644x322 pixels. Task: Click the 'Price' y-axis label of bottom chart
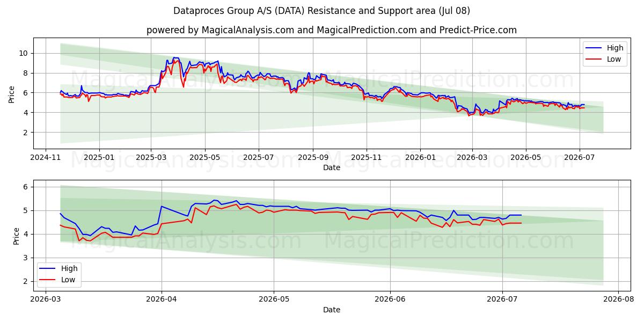pyautogui.click(x=16, y=236)
